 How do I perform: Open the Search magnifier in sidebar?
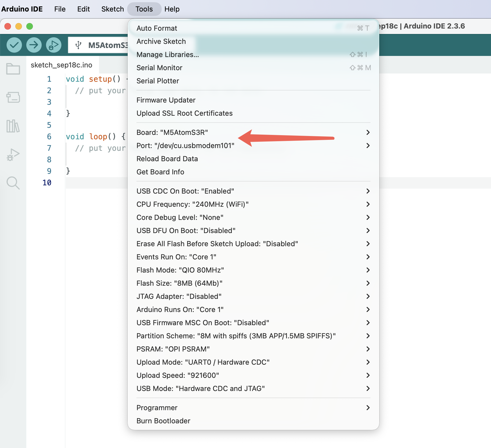[x=13, y=183]
